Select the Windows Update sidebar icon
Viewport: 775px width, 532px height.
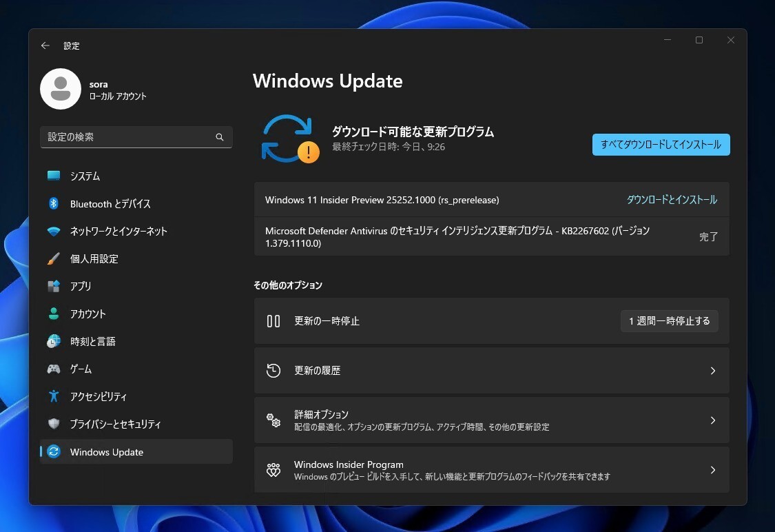point(54,452)
